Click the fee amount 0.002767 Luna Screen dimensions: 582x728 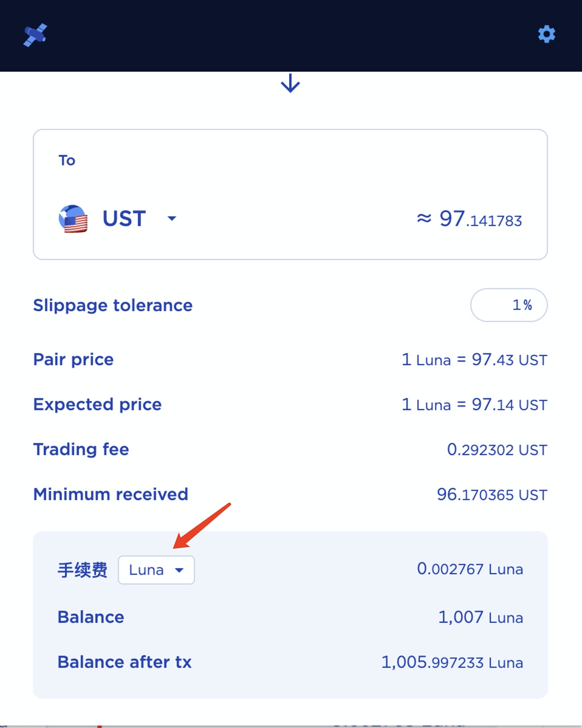pyautogui.click(x=470, y=569)
